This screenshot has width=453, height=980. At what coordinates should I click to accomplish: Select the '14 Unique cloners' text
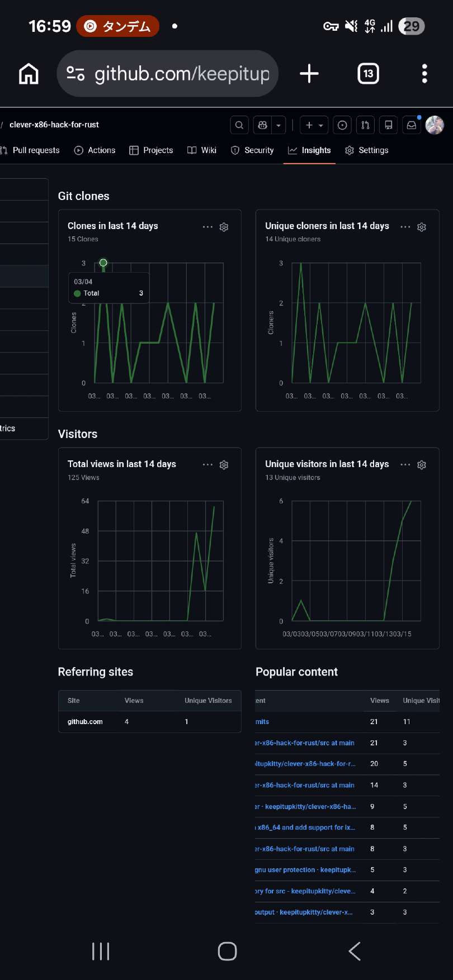292,239
